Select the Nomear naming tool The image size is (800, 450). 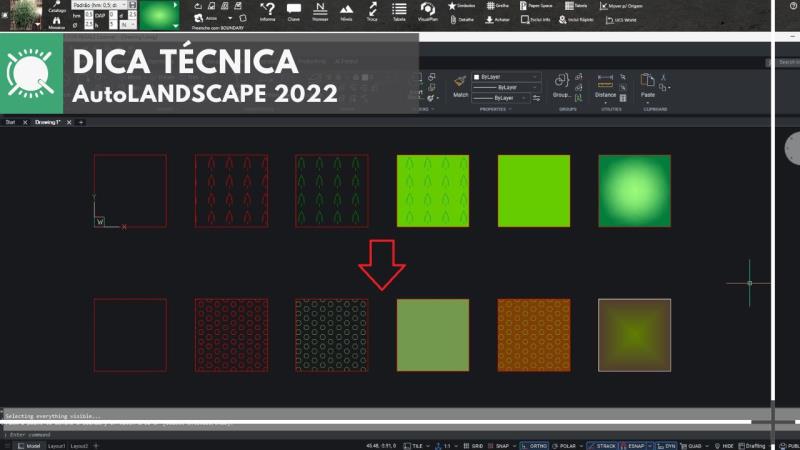320,12
